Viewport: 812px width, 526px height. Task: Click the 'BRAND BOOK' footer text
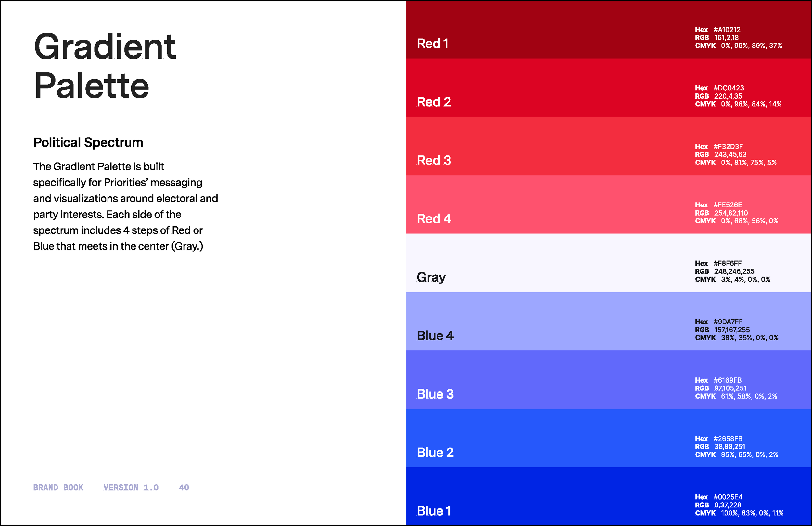pos(58,487)
